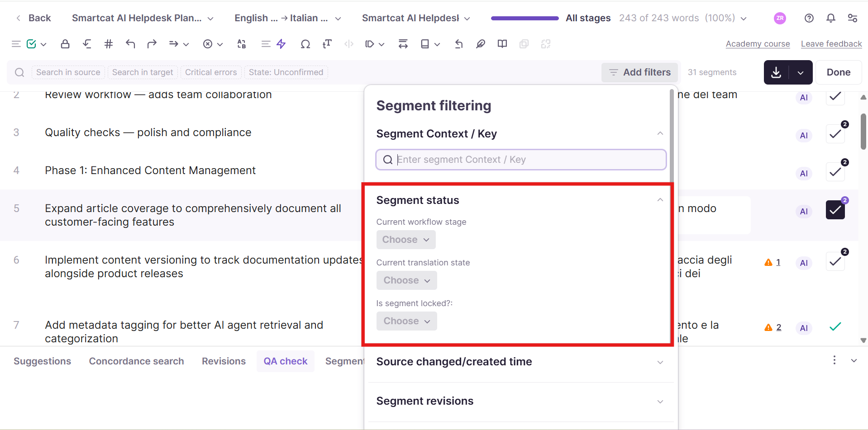868x430 pixels.
Task: Open the glossary open-book icon
Action: [502, 44]
